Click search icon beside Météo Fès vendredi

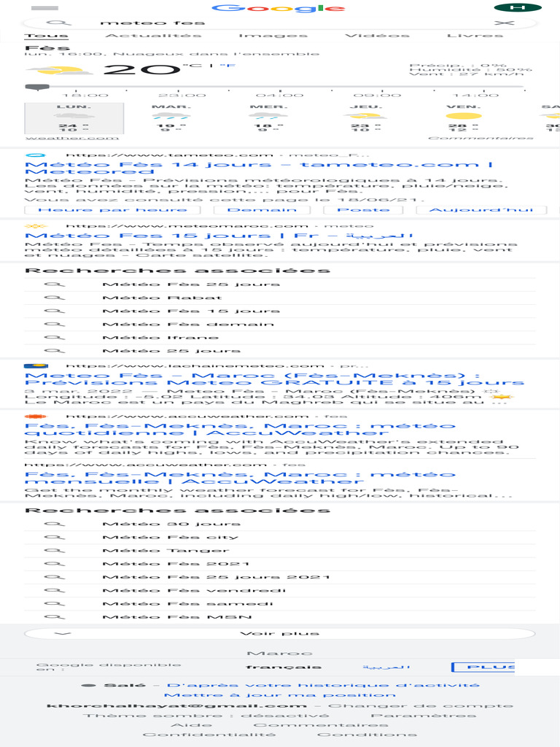click(54, 591)
